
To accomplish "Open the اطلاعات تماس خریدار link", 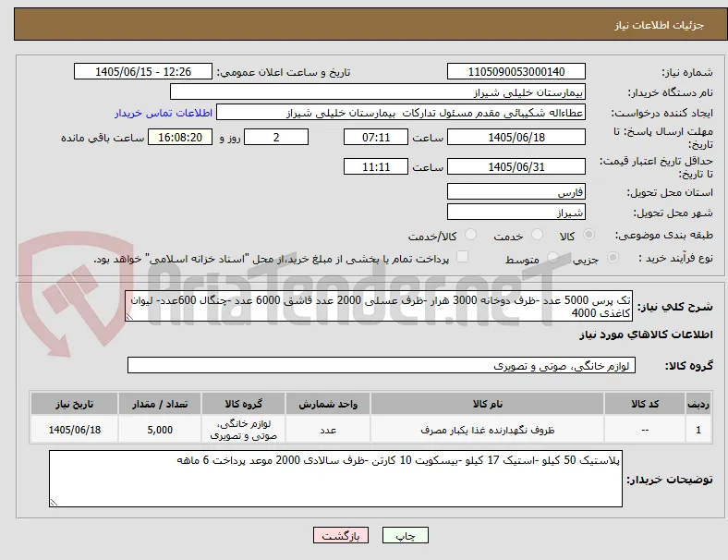I will point(164,113).
